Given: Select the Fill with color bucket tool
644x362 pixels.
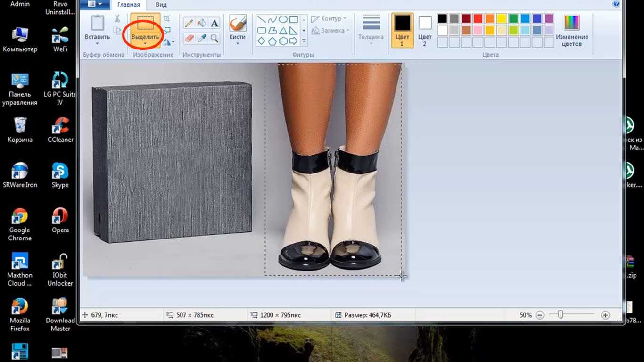Looking at the screenshot, I should point(201,23).
